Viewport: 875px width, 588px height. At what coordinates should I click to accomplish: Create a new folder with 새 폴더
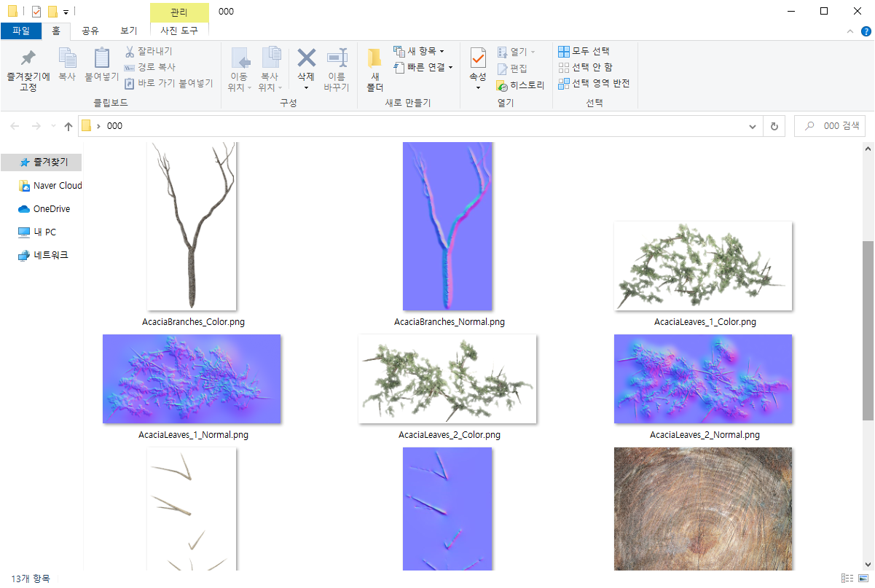point(374,70)
